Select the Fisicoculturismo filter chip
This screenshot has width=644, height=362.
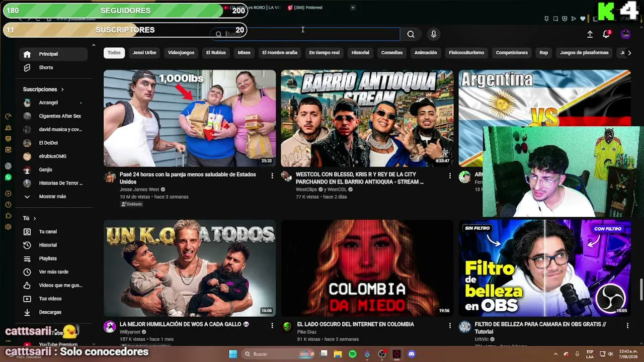466,53
